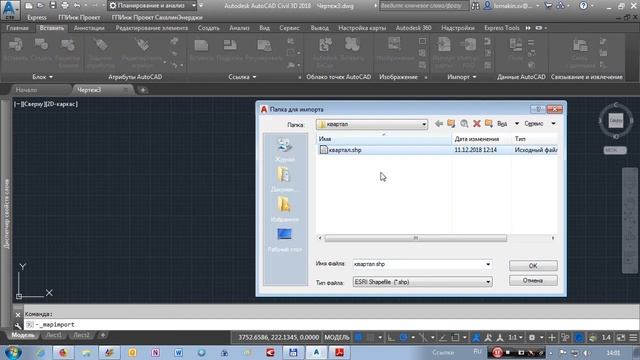Open the Adobe Acrobat icon on taskbar
Screen dimensions: 640x360
[x=339, y=353]
